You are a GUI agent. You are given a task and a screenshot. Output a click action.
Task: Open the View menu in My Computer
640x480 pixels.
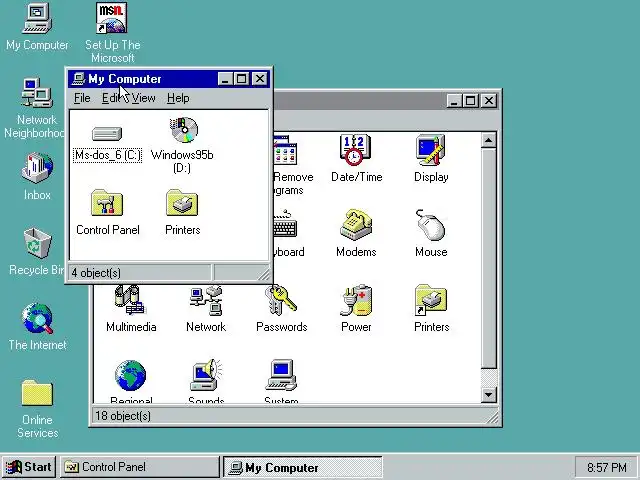pyautogui.click(x=143, y=98)
